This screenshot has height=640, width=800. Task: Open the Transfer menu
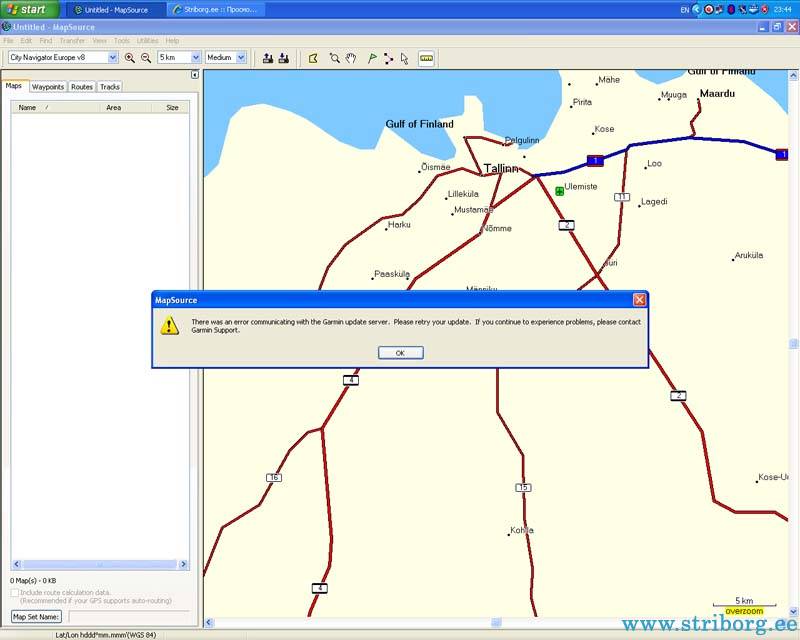coord(72,41)
